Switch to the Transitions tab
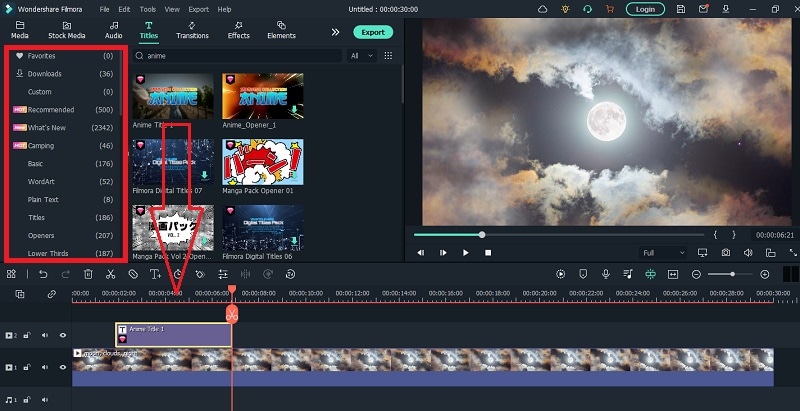 192,31
